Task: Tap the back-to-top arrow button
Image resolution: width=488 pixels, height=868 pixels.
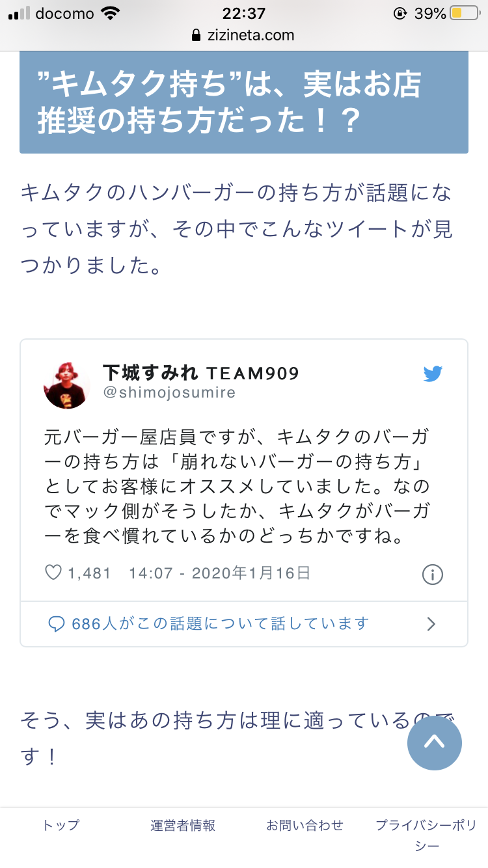Action: point(435,742)
